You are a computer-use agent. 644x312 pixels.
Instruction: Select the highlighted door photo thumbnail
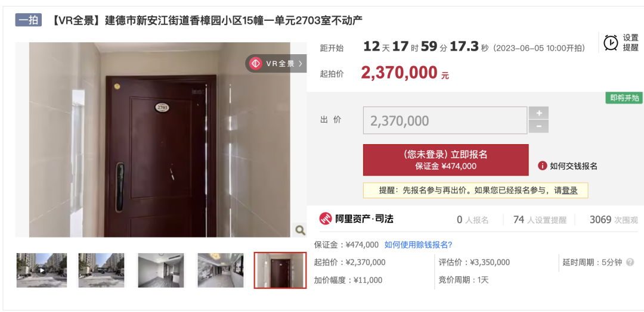coord(280,270)
